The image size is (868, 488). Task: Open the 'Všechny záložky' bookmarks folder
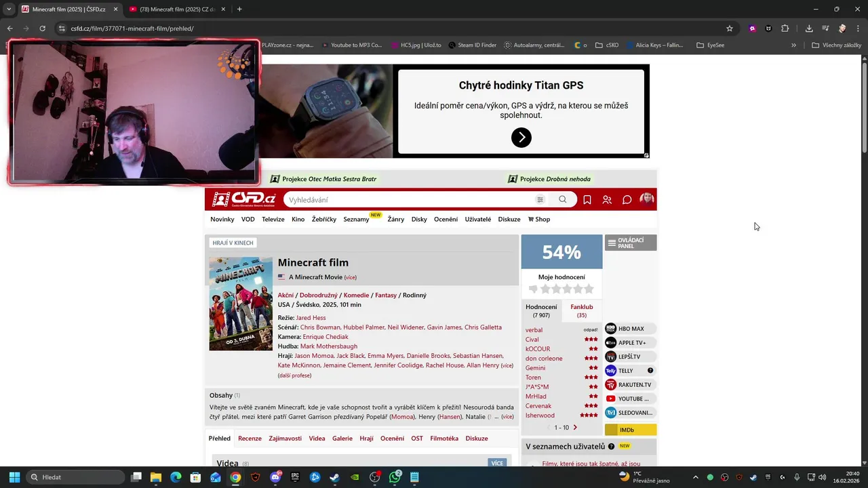point(837,45)
